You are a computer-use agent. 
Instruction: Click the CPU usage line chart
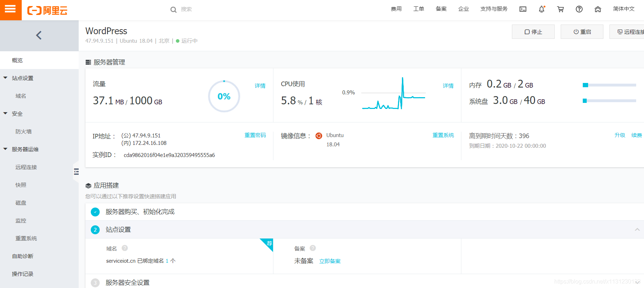(x=393, y=93)
